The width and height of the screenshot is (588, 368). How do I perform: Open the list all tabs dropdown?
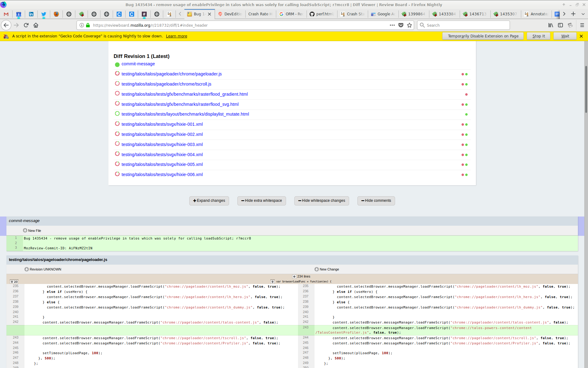[x=583, y=14]
